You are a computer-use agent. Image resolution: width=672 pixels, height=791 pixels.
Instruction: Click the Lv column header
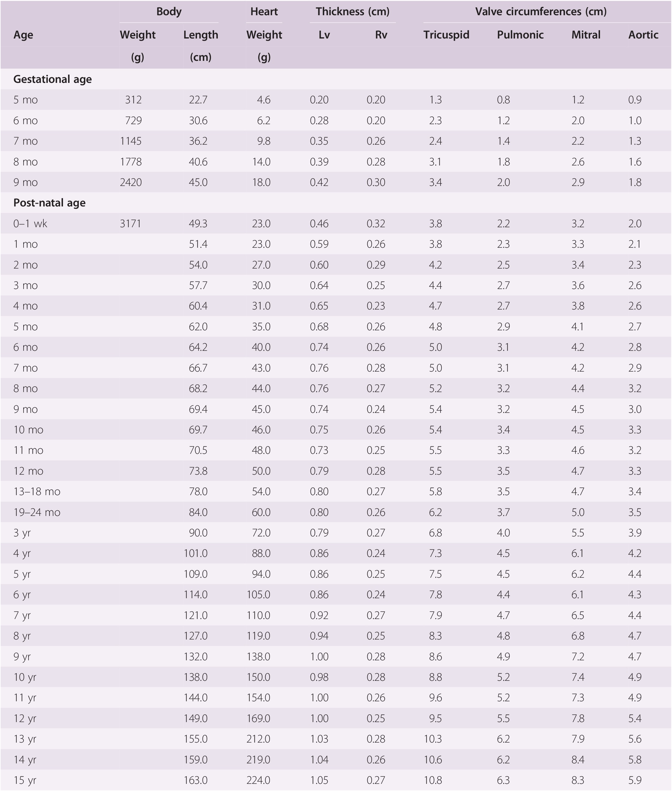[324, 35]
